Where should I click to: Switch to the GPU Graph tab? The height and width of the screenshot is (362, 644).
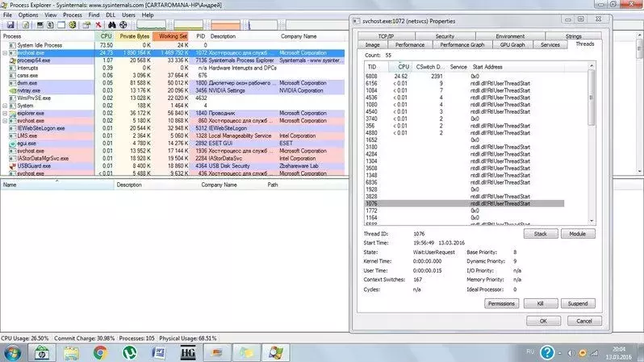(x=512, y=44)
